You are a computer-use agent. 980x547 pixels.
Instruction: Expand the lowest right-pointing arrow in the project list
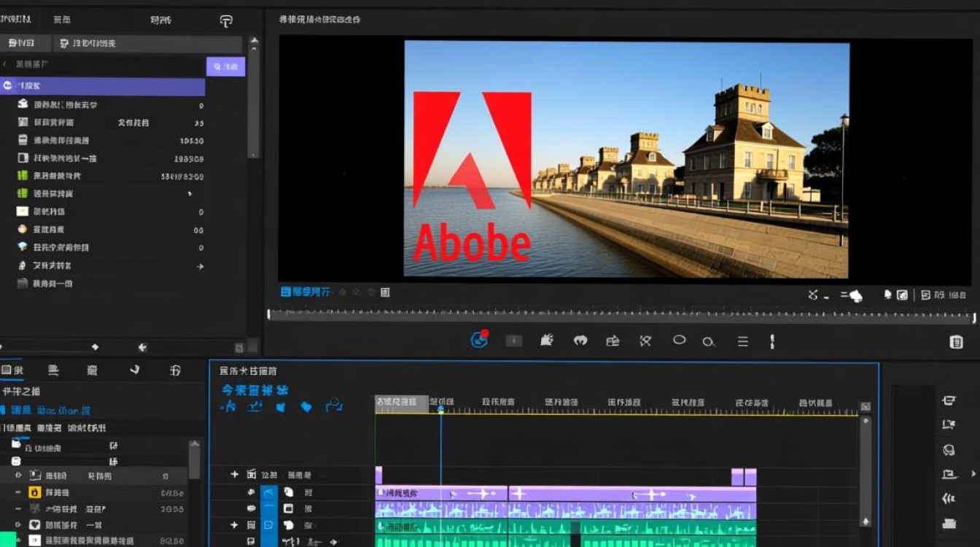point(200,266)
